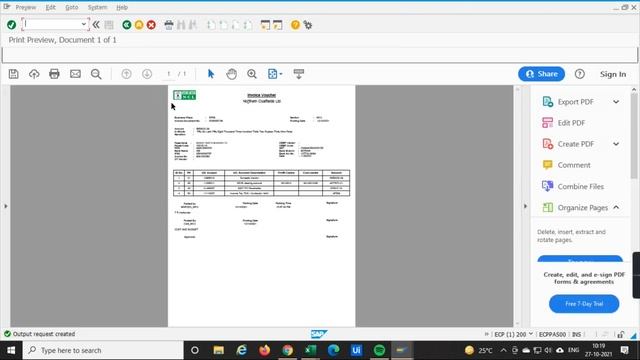Click the PDF zoom in magnifier tool

252,74
